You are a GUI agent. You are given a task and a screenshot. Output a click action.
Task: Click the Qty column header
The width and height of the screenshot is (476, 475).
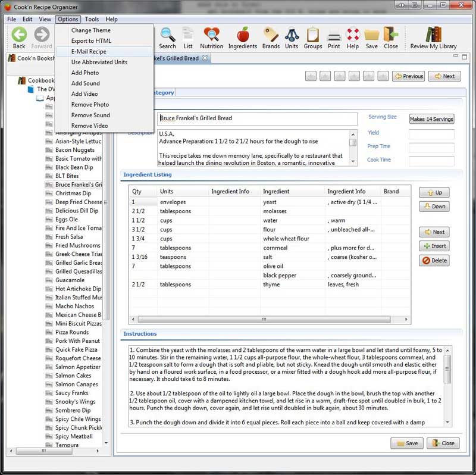tap(143, 191)
